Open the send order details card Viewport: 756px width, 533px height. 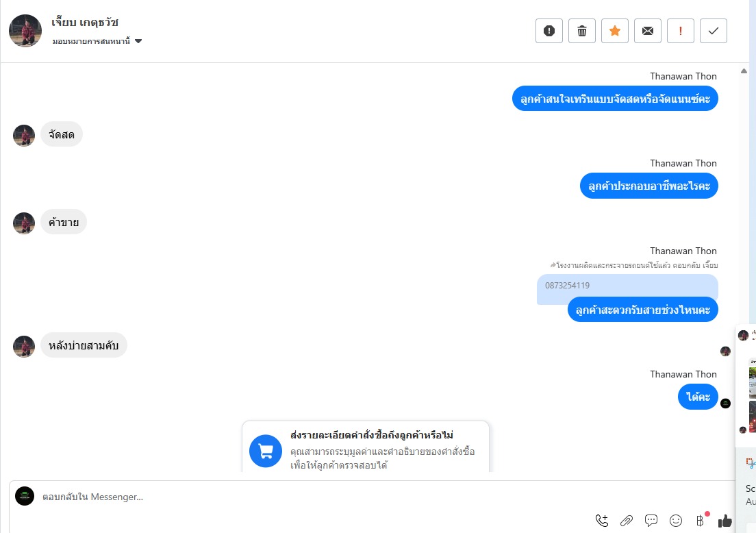[366, 447]
